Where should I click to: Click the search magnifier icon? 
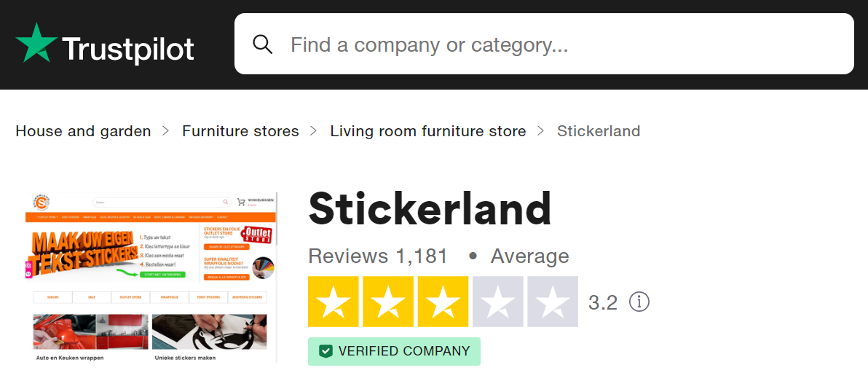(262, 44)
